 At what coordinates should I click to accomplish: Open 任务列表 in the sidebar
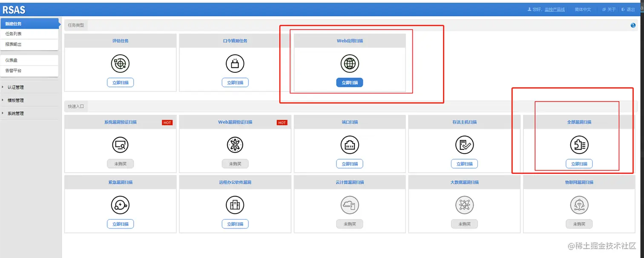click(x=29, y=34)
